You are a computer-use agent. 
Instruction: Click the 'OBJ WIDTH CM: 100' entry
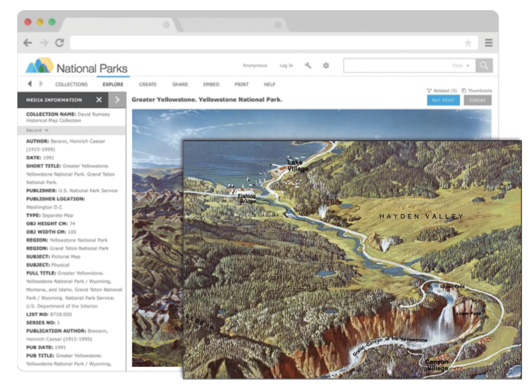pos(51,232)
